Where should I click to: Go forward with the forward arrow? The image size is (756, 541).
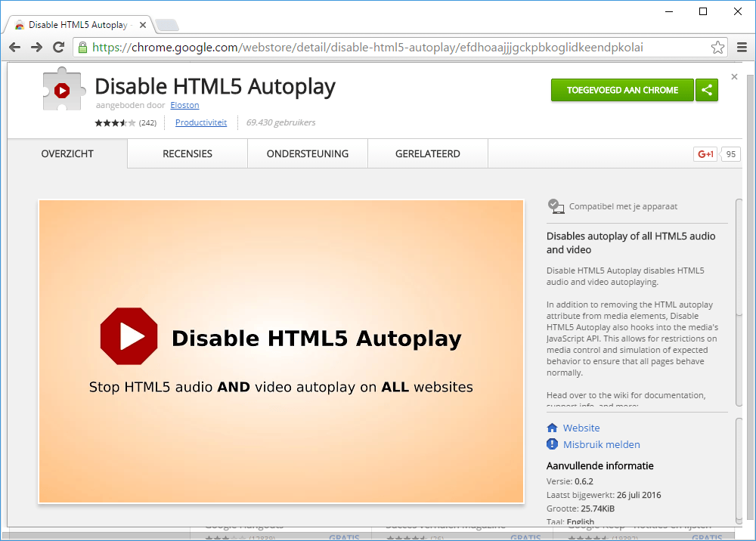coord(36,47)
